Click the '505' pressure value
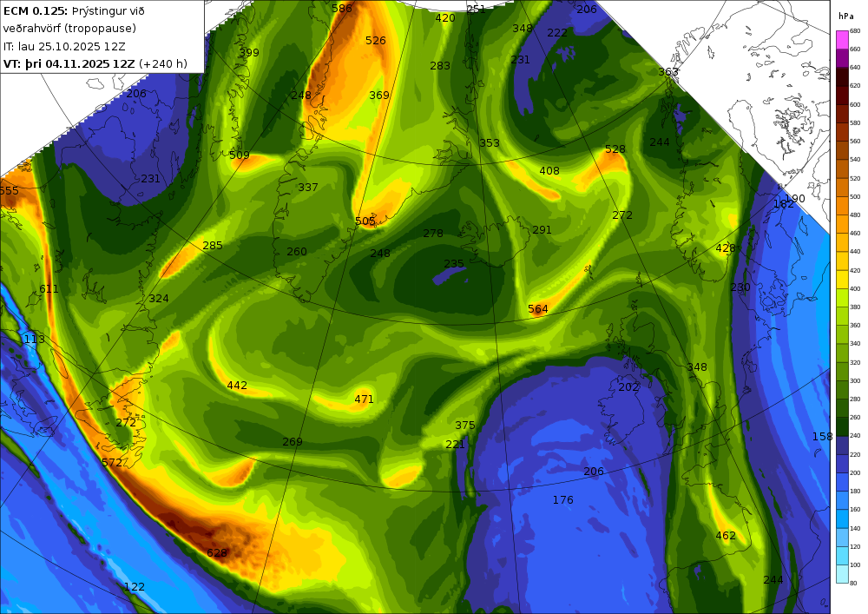Image resolution: width=868 pixels, height=614 pixels. click(x=365, y=221)
